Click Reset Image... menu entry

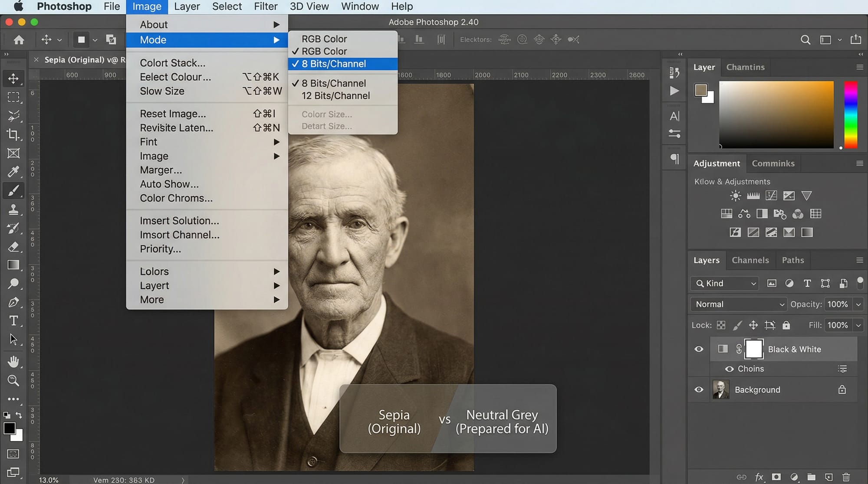click(173, 114)
